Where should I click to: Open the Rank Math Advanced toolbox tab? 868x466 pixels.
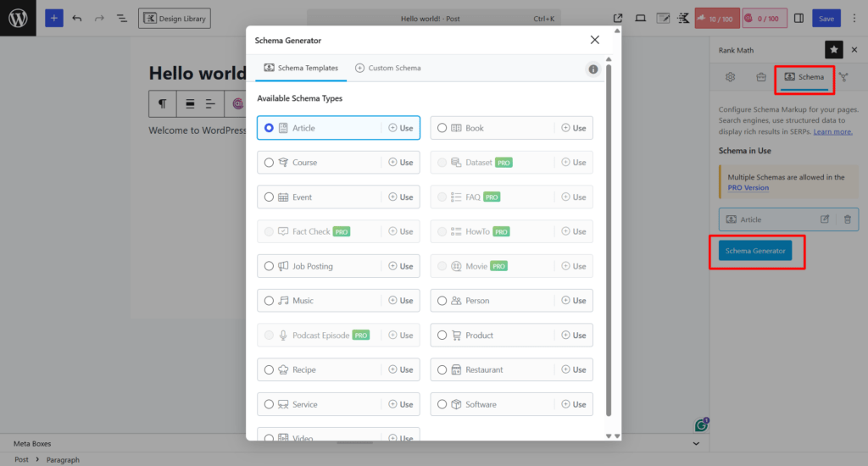[x=761, y=77]
